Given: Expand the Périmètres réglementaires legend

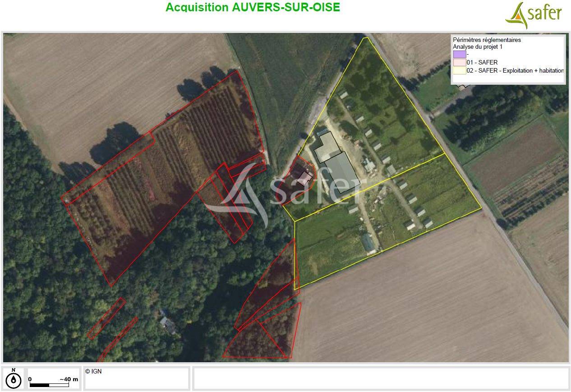Looking at the screenshot, I should click(486, 40).
